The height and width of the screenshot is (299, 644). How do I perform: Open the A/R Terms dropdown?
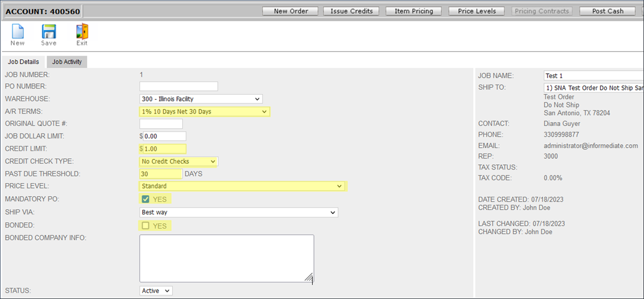click(204, 112)
